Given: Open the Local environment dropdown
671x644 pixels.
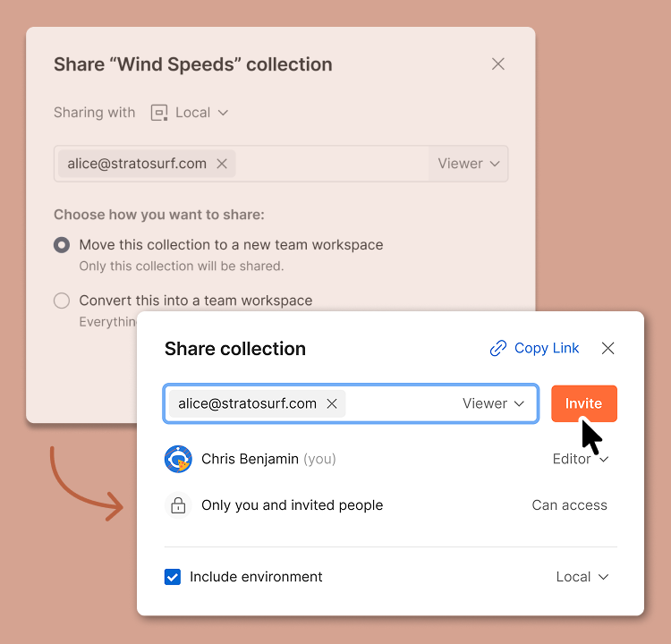Looking at the screenshot, I should click(582, 577).
